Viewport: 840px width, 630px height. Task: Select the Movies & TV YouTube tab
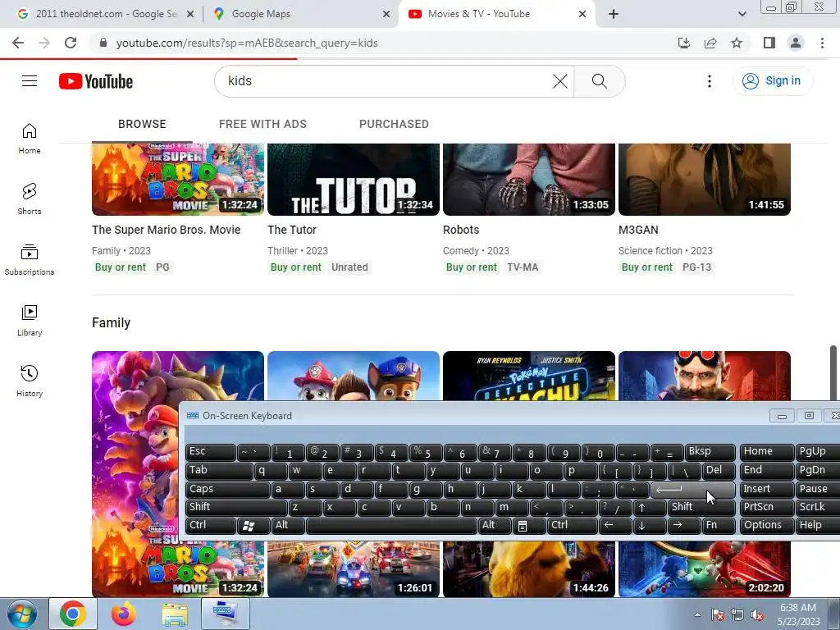point(496,14)
